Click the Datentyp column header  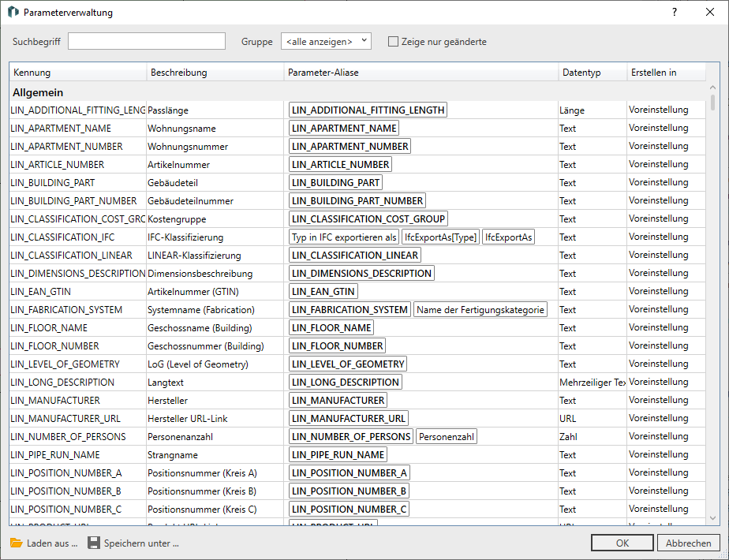pos(593,73)
